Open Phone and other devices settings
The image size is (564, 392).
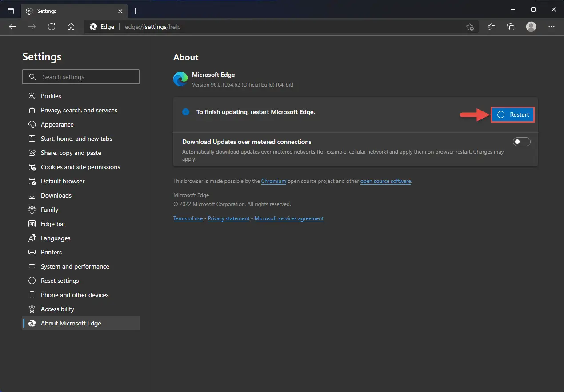(81, 295)
